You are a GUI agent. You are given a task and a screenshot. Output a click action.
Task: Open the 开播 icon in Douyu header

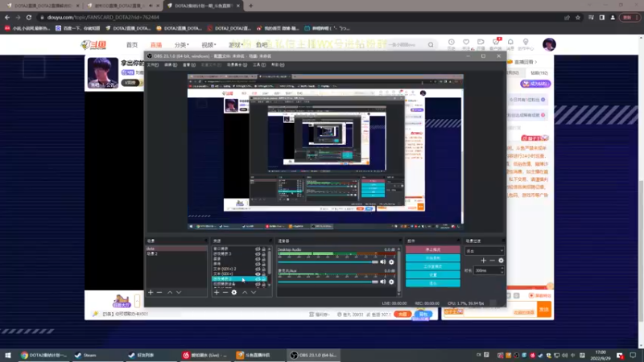coord(481,44)
